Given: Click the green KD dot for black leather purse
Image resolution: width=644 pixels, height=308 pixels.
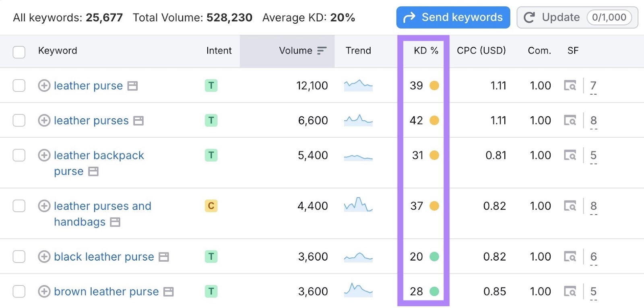Looking at the screenshot, I should click(434, 257).
